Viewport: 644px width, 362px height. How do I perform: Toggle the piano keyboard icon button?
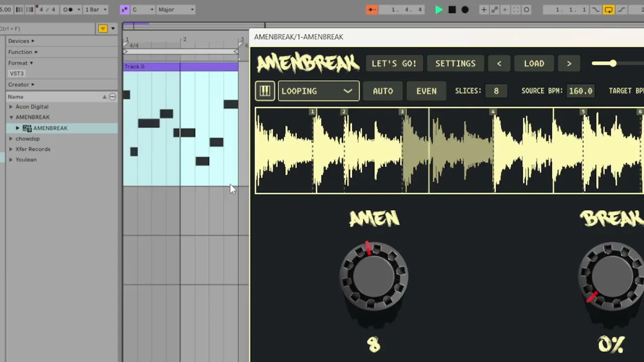(x=265, y=91)
